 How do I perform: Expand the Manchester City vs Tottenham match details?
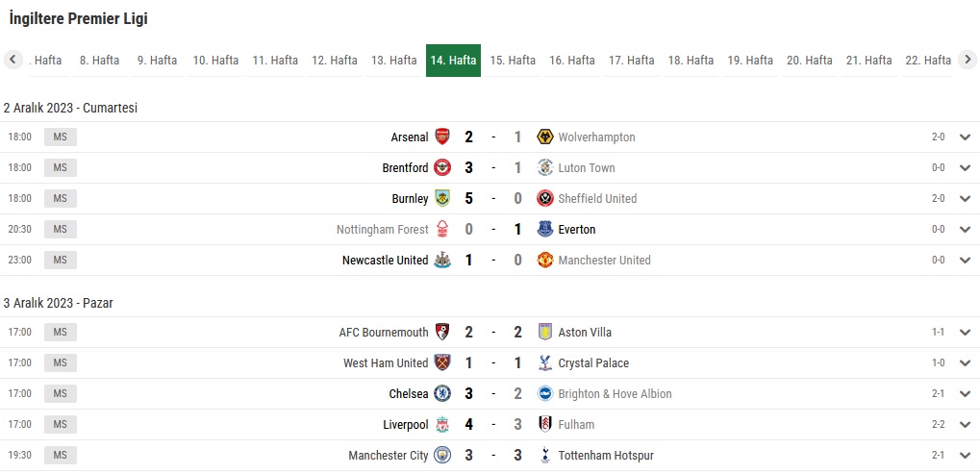coord(965,456)
